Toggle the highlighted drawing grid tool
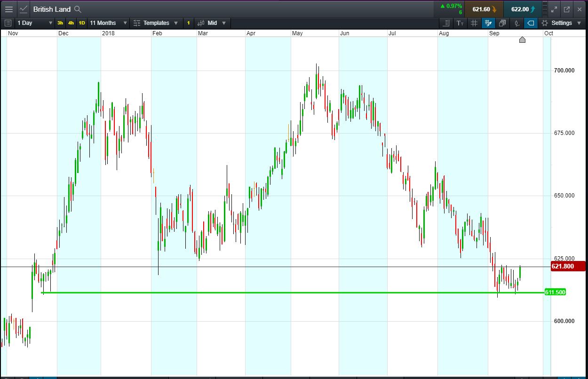Viewport: 588px width, 379px height. coord(488,23)
